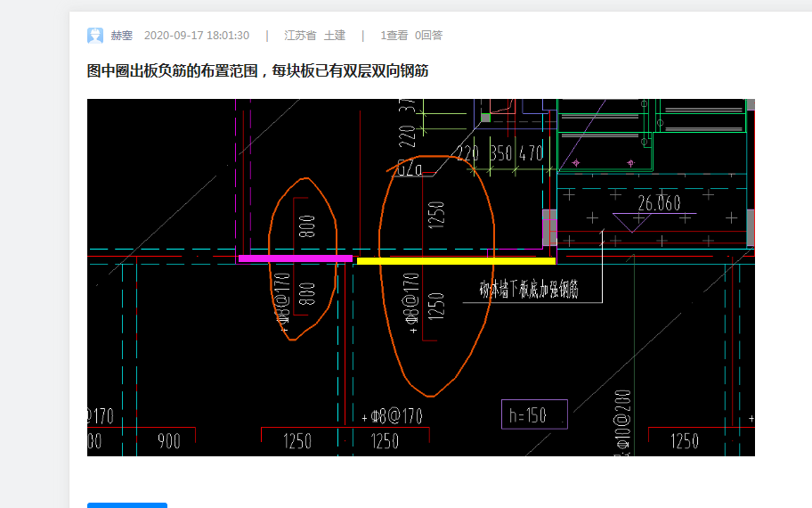Select the 江苏省 region label
Screen dimensions: 812x508
coord(300,36)
